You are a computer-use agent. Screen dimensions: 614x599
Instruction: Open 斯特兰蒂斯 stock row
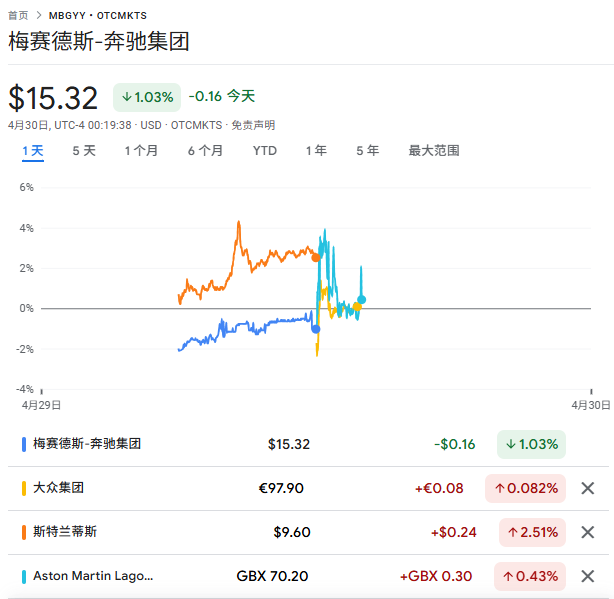308,532
